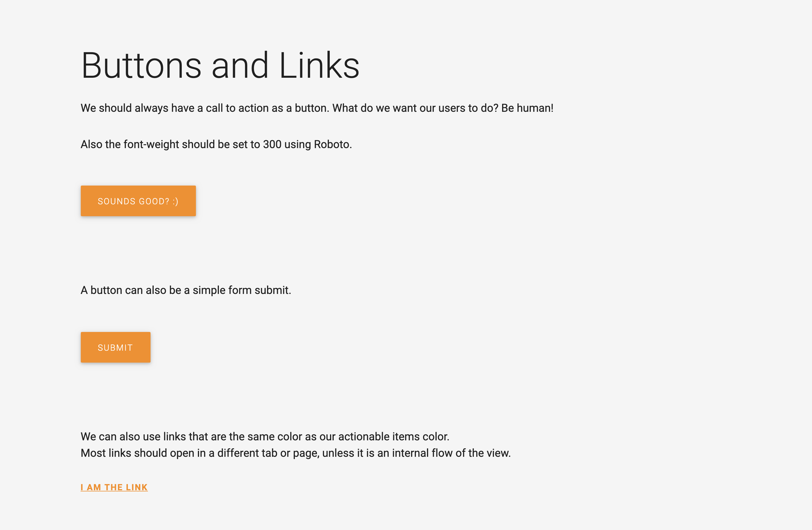Screen dimensions: 812x530
Task: Submit the form with the SUBMIT button
Action: pyautogui.click(x=116, y=347)
